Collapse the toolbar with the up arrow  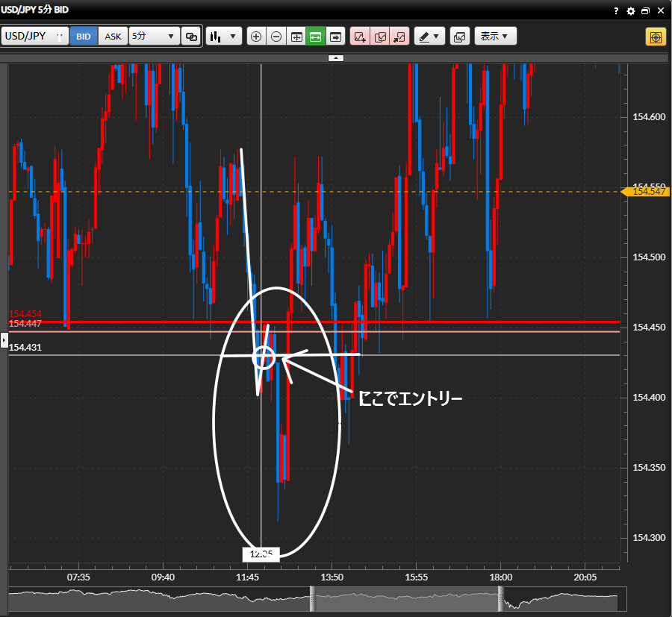click(x=336, y=57)
